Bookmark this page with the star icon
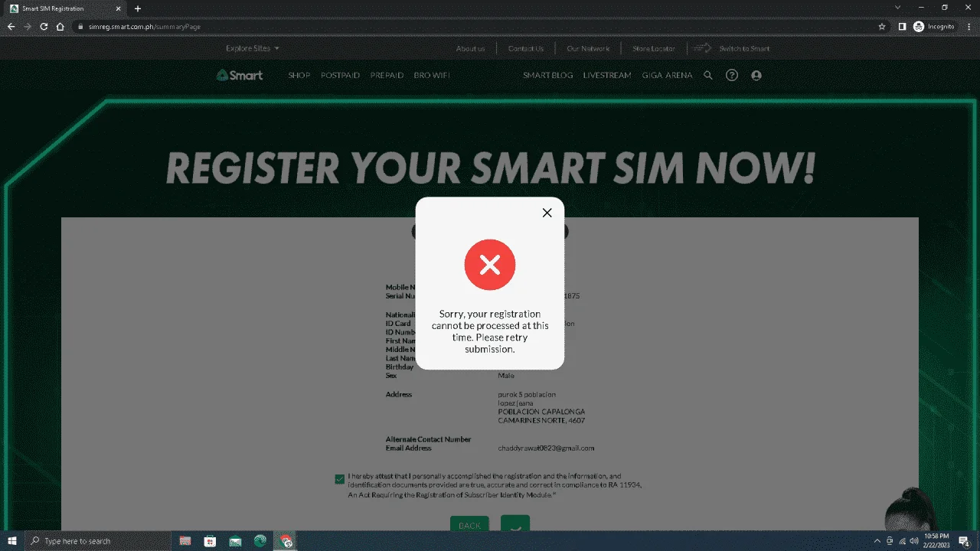Screen dimensions: 980x551 [882, 26]
